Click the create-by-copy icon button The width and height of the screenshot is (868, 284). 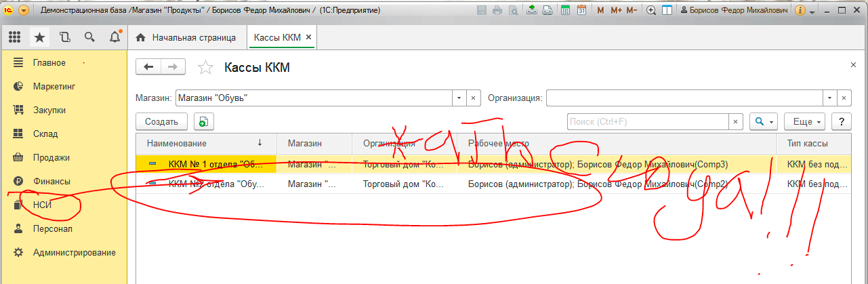coord(204,121)
